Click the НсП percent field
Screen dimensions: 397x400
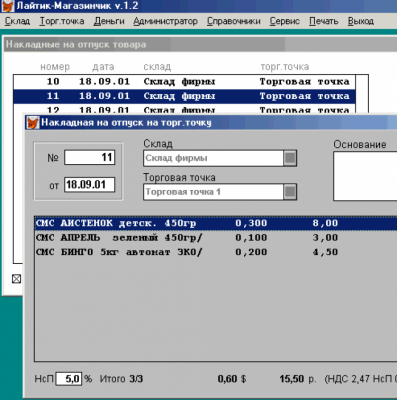pos(69,379)
